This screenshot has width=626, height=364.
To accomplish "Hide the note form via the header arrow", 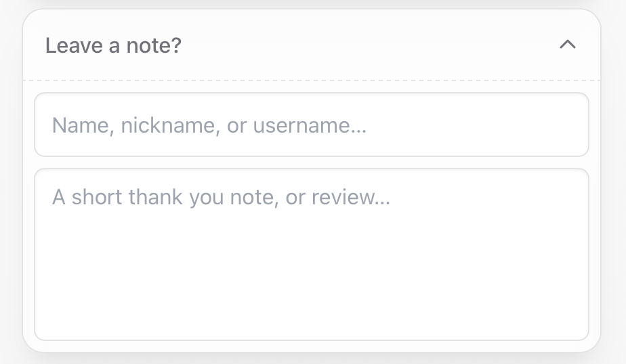I will tap(567, 45).
